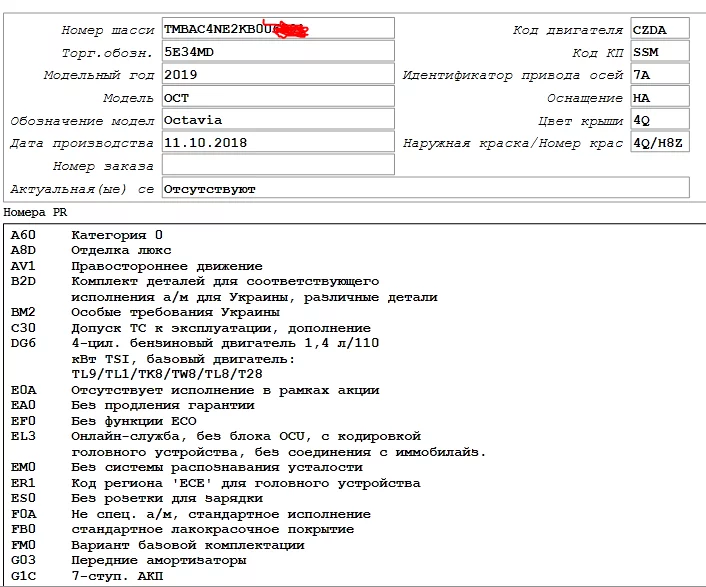Select the FB0 лакокрасочное покрытие row
Screen dimensions: 706x587
[x=182, y=529]
